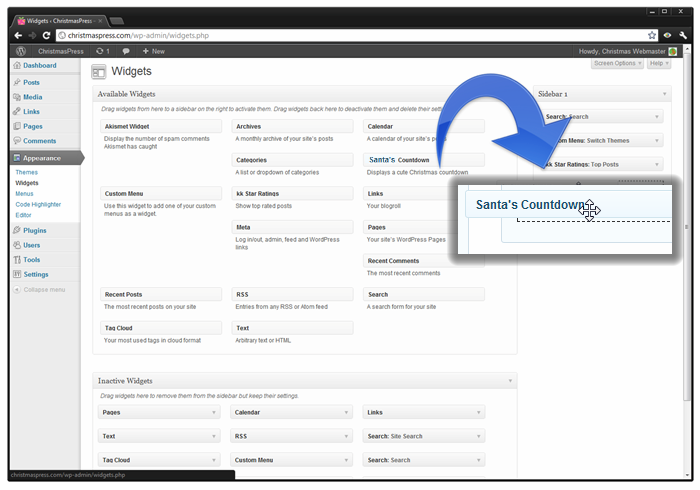Screen dimensions: 700x490
Task: Expand the inactive Calendar widget
Action: click(x=346, y=413)
